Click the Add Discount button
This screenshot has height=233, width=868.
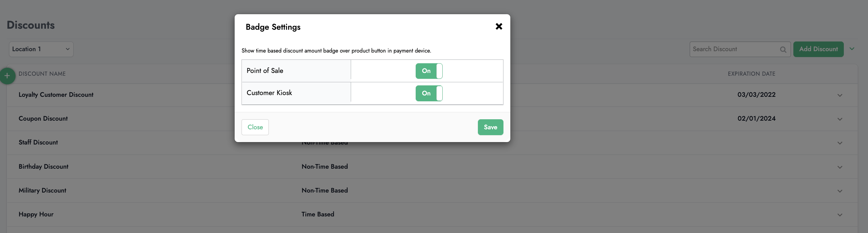(x=818, y=49)
